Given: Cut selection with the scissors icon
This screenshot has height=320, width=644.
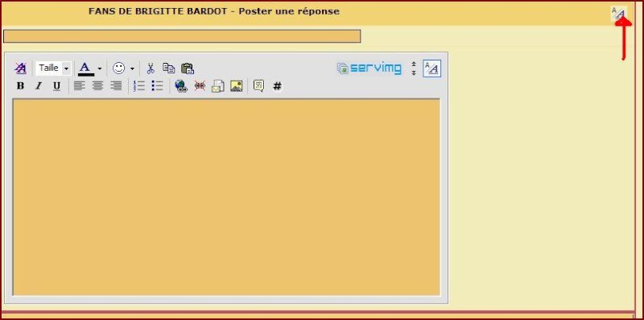Looking at the screenshot, I should [x=151, y=69].
